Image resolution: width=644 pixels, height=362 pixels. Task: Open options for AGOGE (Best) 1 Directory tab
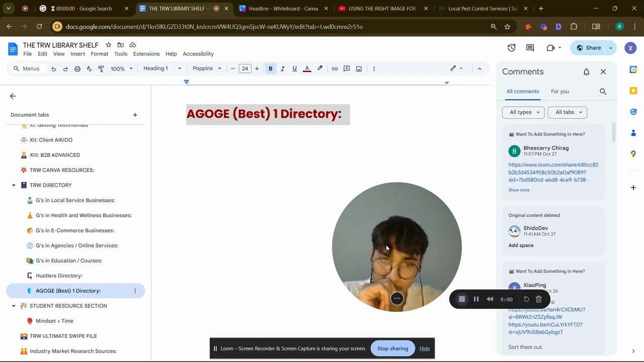tap(135, 291)
